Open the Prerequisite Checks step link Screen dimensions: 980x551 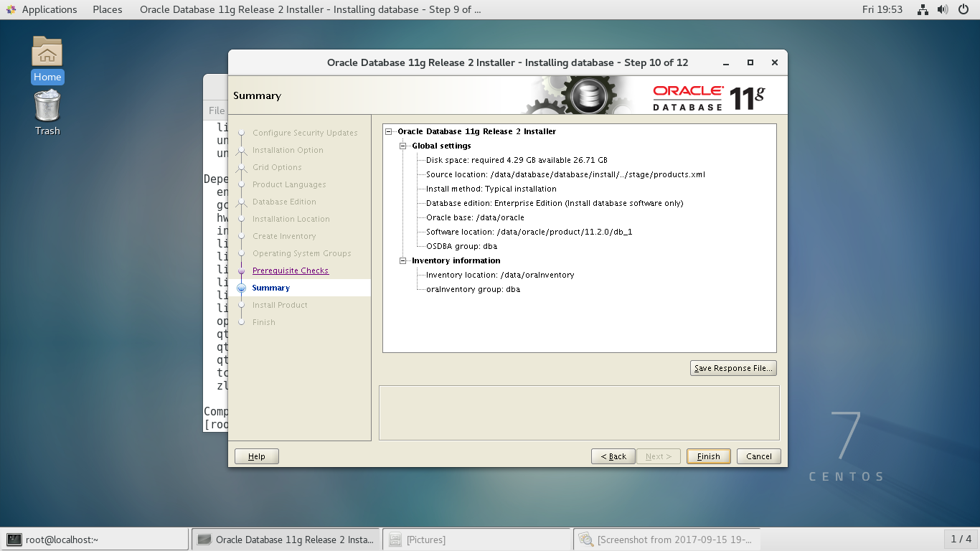point(291,270)
